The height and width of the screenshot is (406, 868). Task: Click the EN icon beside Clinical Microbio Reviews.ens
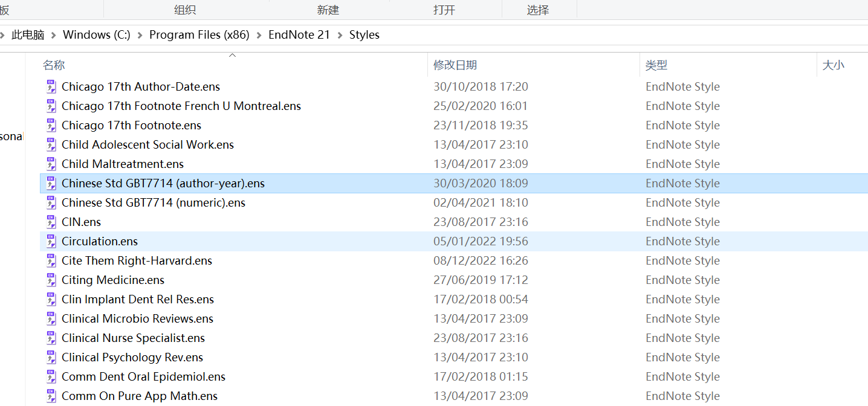[51, 318]
